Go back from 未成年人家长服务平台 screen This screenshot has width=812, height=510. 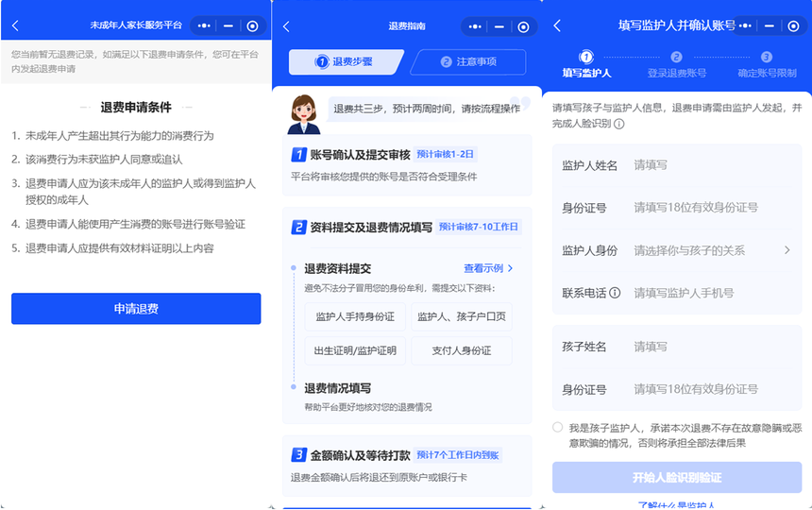(x=15, y=25)
